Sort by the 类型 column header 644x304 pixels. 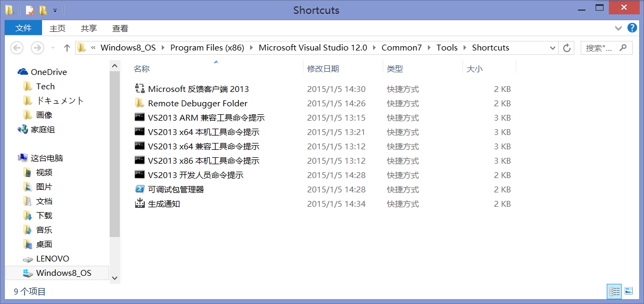click(x=395, y=69)
